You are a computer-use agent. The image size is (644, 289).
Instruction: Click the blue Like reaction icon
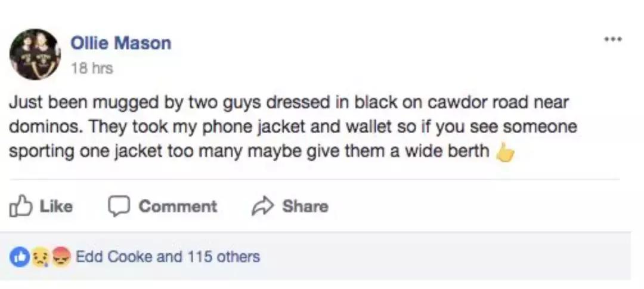coord(20,257)
